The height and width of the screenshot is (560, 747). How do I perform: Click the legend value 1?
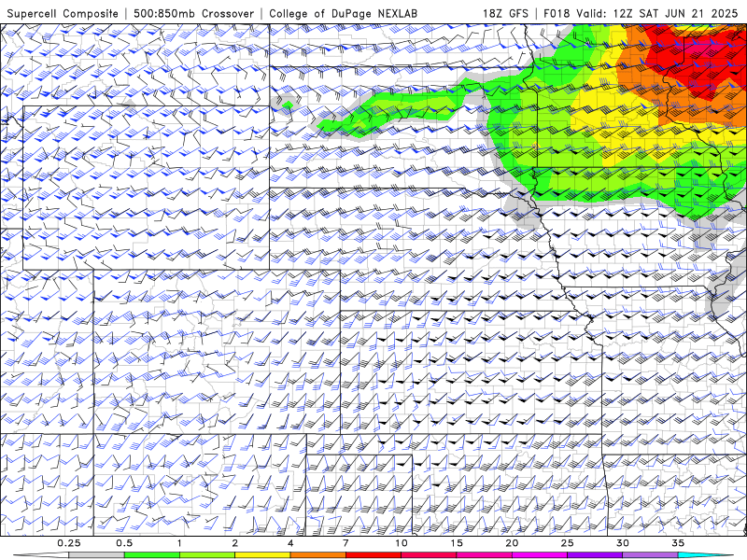[x=179, y=543]
